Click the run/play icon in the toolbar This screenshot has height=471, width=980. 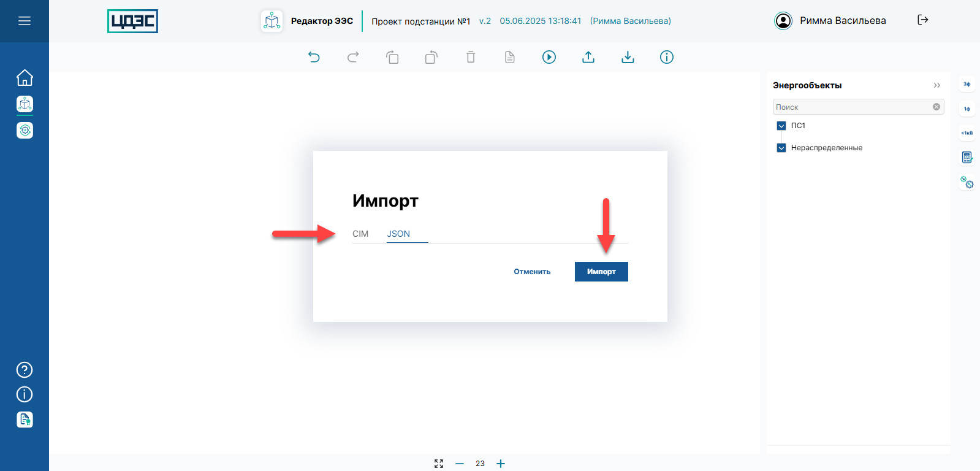click(549, 57)
